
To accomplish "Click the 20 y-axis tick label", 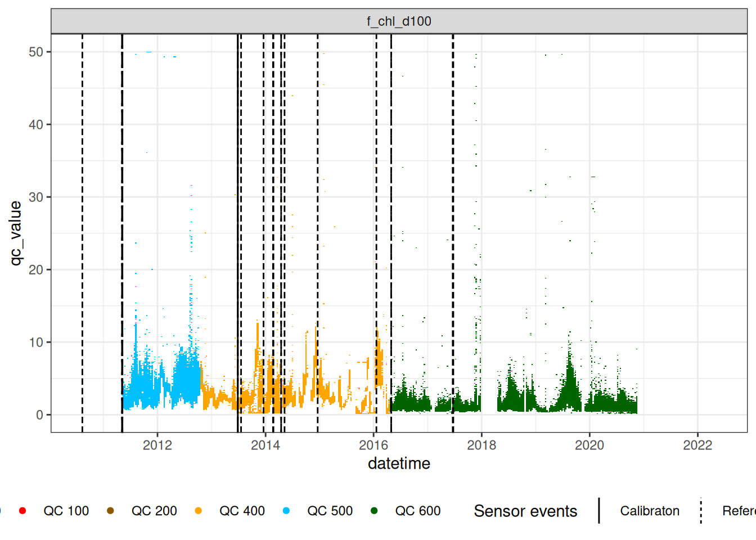I will [36, 269].
